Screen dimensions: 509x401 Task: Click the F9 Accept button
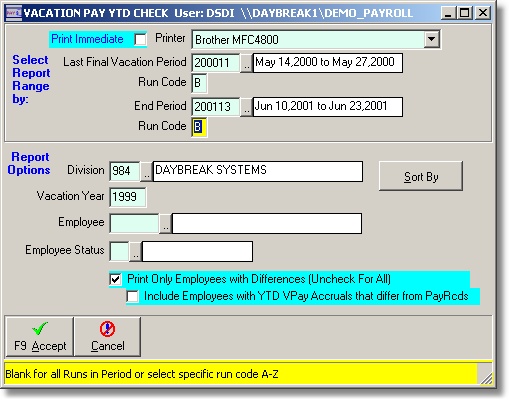click(x=40, y=337)
